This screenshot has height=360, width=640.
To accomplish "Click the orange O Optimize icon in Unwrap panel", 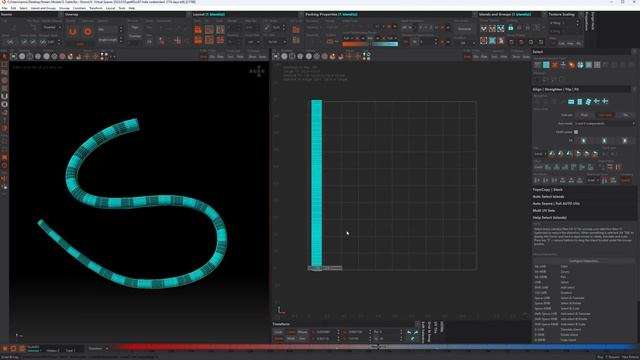I will tap(87, 31).
